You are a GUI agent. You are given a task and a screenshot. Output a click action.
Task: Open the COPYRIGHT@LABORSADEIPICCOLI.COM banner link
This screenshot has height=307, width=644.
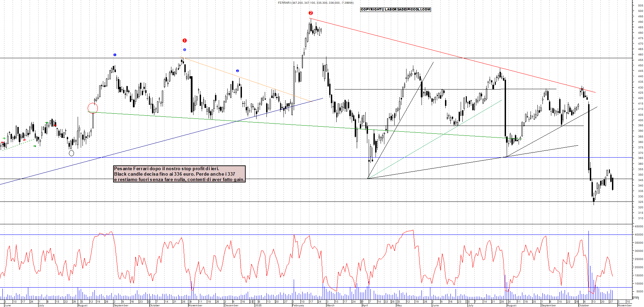pos(395,10)
